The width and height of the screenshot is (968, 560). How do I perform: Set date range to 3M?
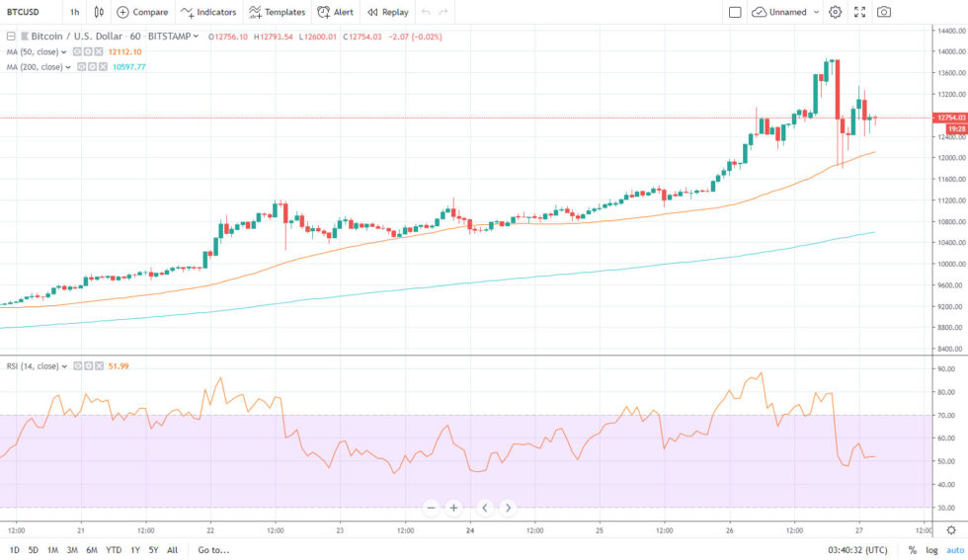coord(72,550)
